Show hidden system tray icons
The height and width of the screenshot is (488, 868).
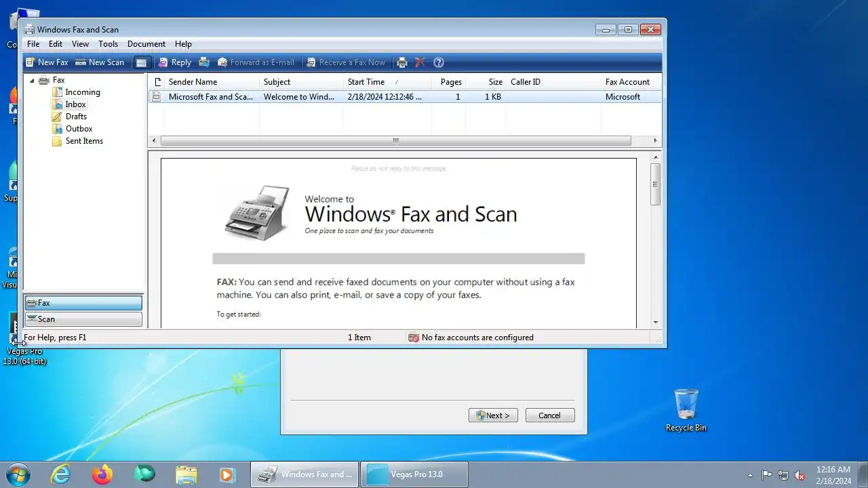coord(750,475)
